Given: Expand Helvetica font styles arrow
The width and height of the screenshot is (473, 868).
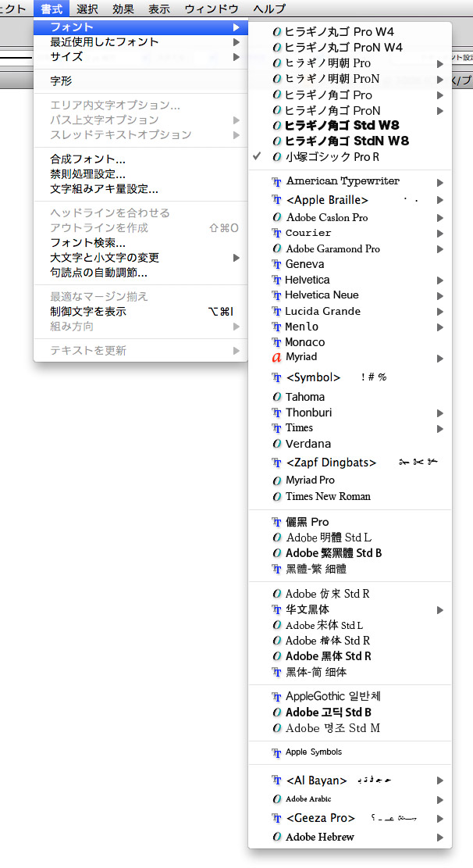Looking at the screenshot, I should (440, 280).
